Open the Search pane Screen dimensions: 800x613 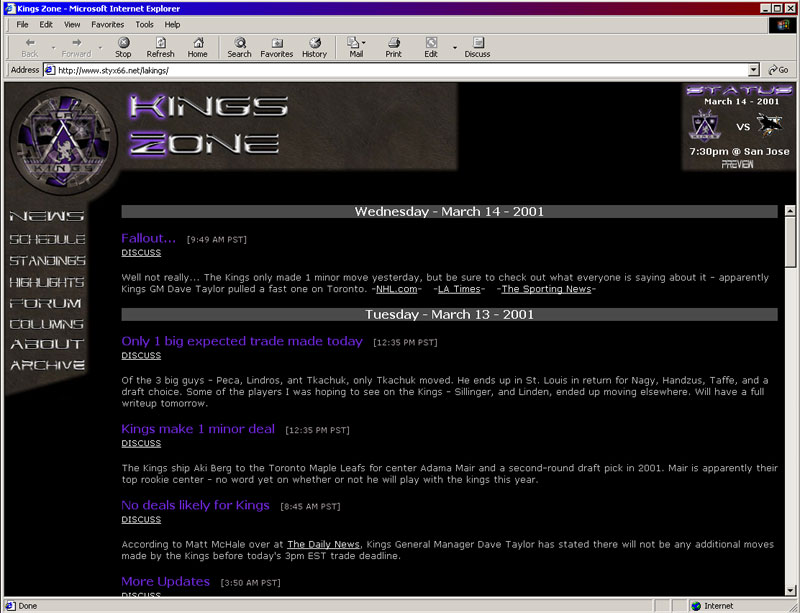click(239, 47)
